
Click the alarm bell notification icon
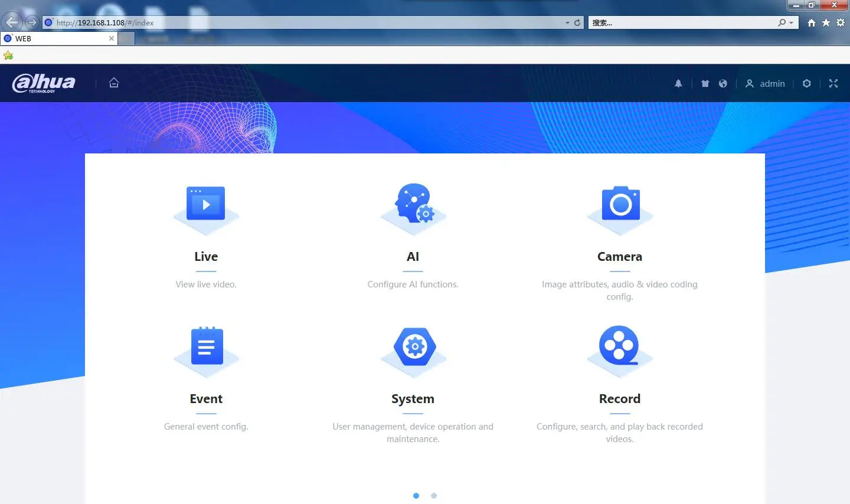(678, 84)
